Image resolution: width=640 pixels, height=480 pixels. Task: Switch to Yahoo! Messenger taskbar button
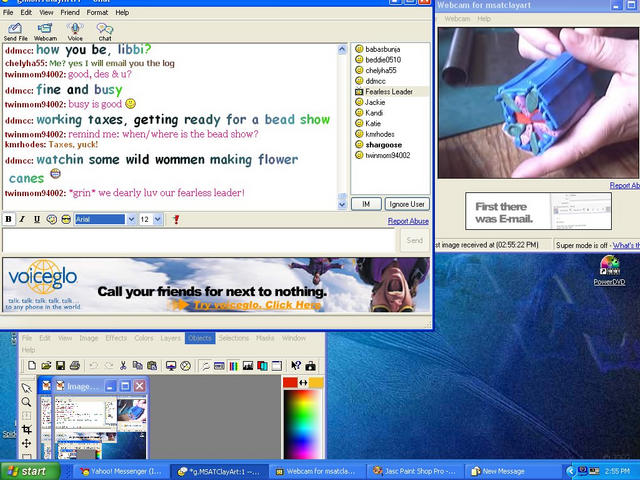click(x=122, y=472)
